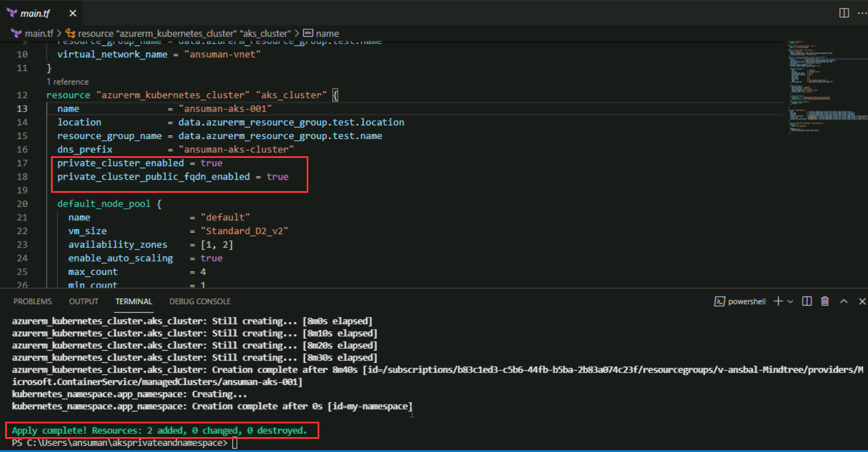The width and height of the screenshot is (868, 452).
Task: Select the name breadcrumb item
Action: point(327,33)
